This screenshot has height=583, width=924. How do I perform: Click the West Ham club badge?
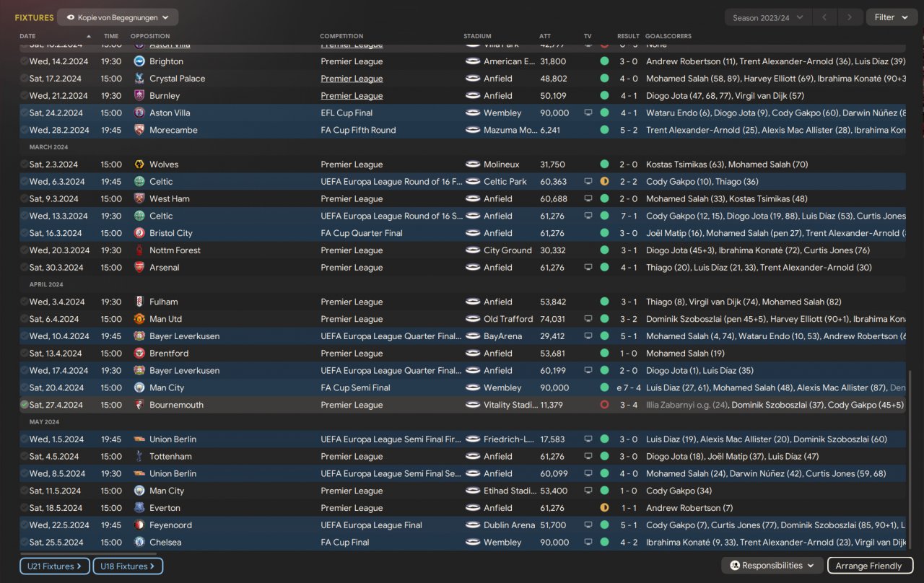[139, 199]
